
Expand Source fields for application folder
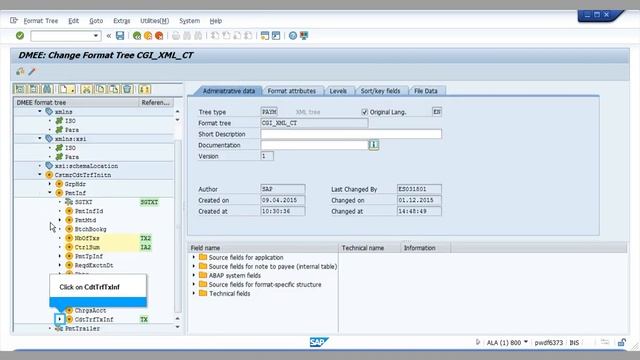click(194, 257)
